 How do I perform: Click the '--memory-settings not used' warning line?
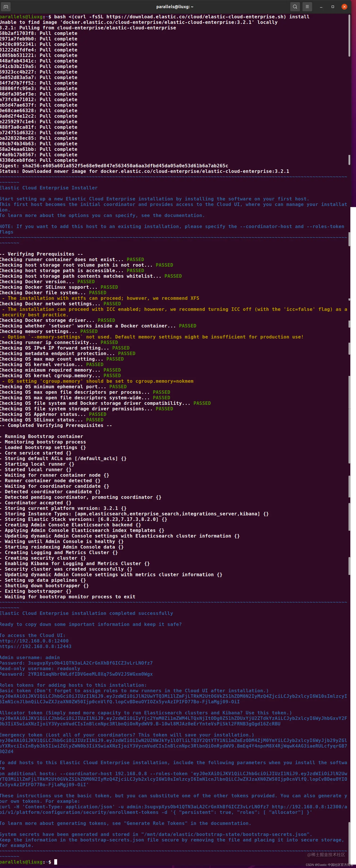tap(152, 337)
